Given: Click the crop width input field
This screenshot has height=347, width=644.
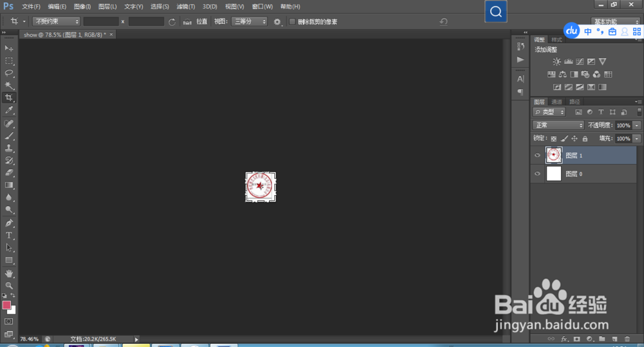Looking at the screenshot, I should (100, 21).
